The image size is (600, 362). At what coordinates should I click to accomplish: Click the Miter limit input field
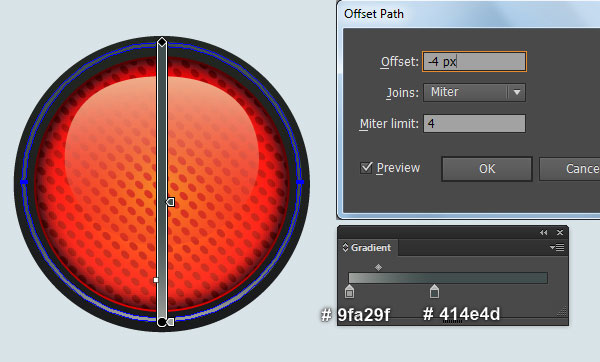(x=474, y=124)
